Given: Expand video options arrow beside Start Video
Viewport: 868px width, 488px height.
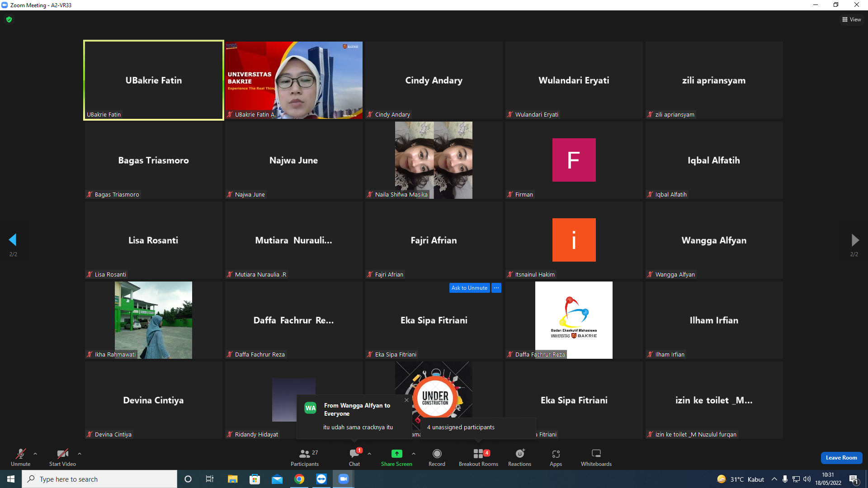Looking at the screenshot, I should tap(80, 454).
